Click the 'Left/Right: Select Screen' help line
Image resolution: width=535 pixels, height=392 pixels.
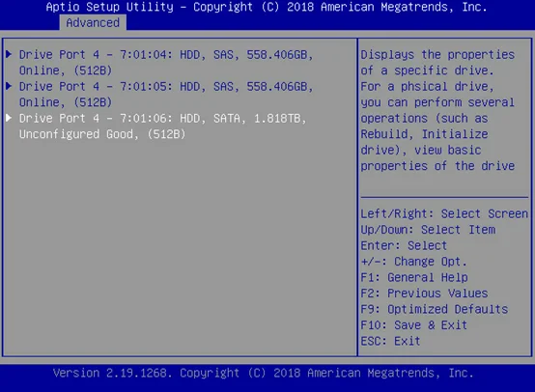[444, 214]
